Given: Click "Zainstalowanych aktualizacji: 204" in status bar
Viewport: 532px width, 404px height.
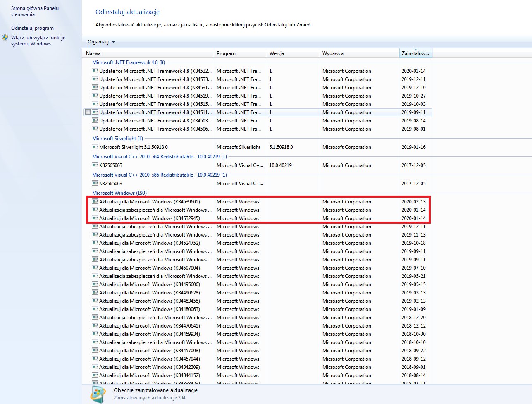Looking at the screenshot, I should (150, 398).
